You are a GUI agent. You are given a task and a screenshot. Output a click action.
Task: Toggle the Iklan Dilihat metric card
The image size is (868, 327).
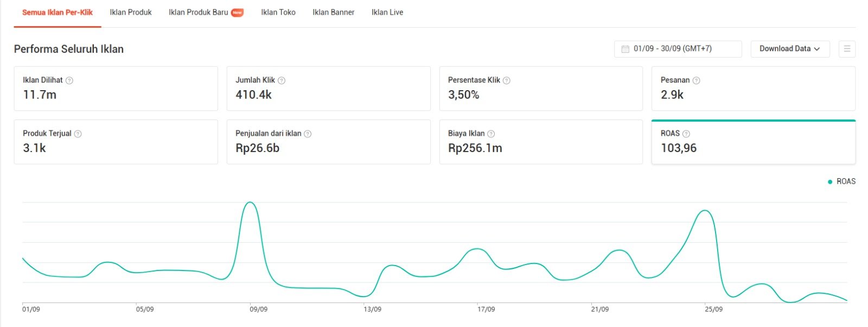(x=116, y=89)
